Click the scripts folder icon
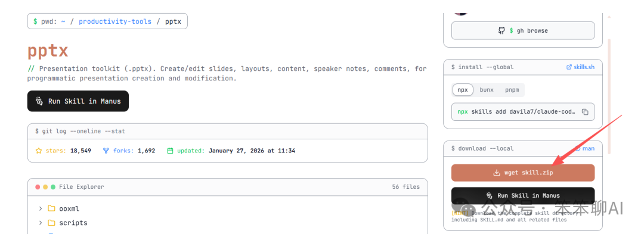 (51, 223)
